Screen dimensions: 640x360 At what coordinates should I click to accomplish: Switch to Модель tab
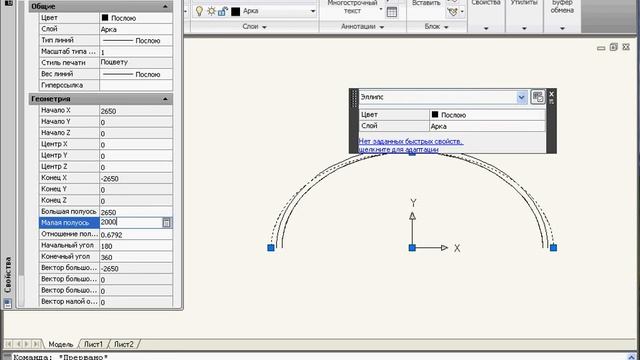[x=60, y=344]
